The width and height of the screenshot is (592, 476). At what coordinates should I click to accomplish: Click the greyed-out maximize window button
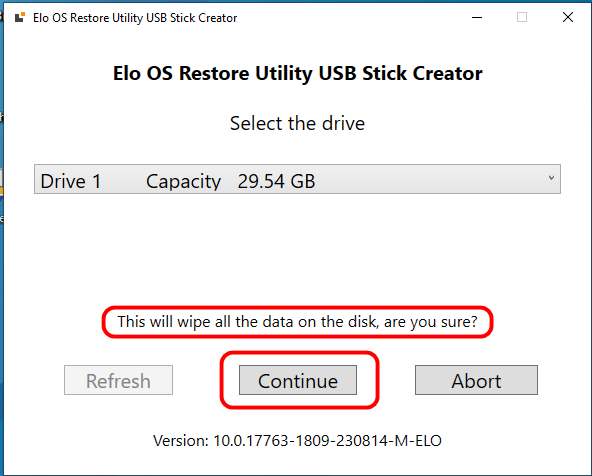[x=522, y=17]
